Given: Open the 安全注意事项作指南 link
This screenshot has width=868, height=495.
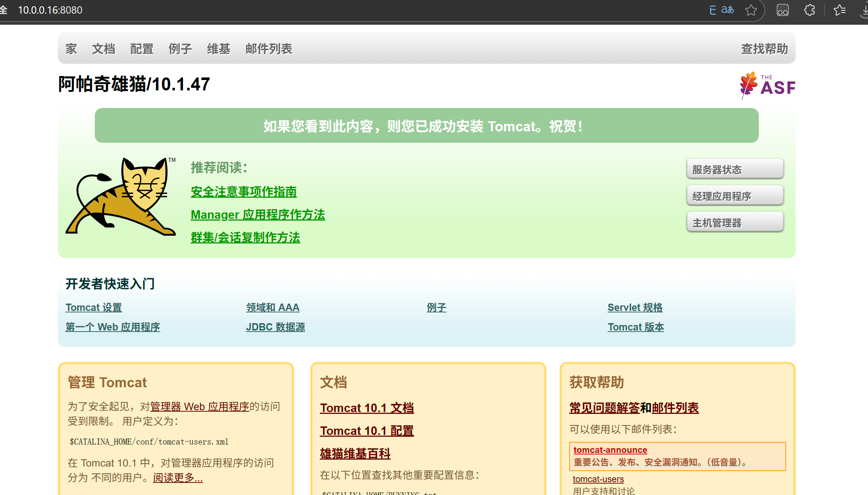Looking at the screenshot, I should pos(243,192).
